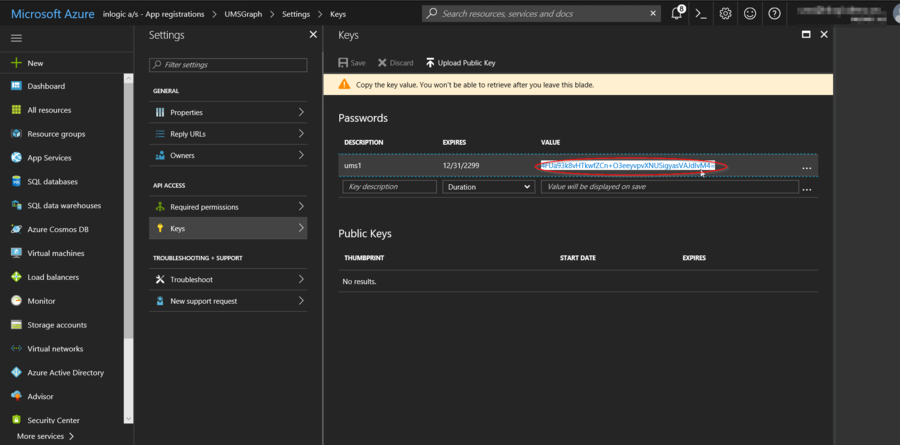The width and height of the screenshot is (900, 445).
Task: Click the Filter settings search box
Action: pos(228,64)
